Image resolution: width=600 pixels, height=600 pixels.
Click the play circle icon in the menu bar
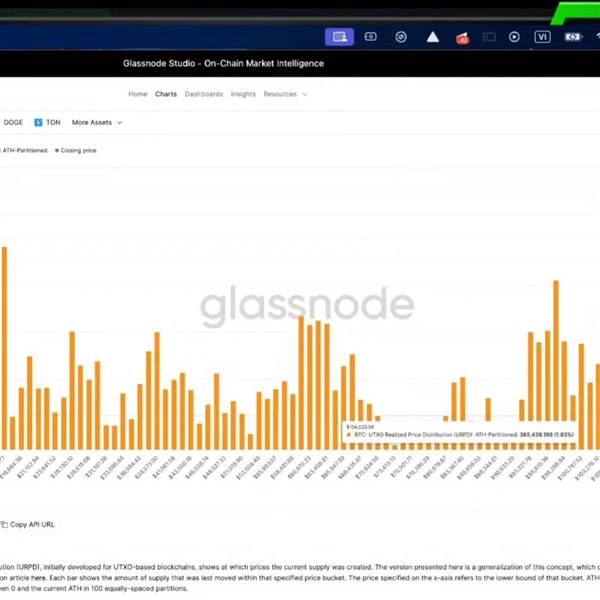pyautogui.click(x=514, y=37)
